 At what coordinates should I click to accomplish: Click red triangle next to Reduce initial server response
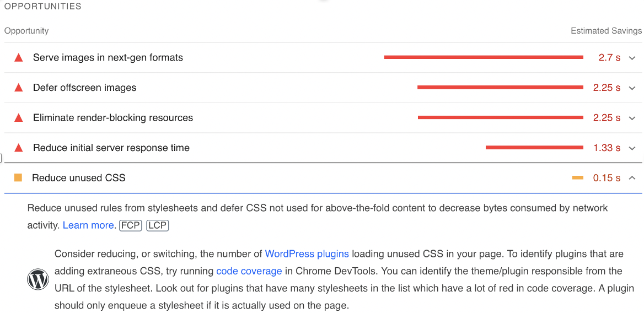[18, 148]
